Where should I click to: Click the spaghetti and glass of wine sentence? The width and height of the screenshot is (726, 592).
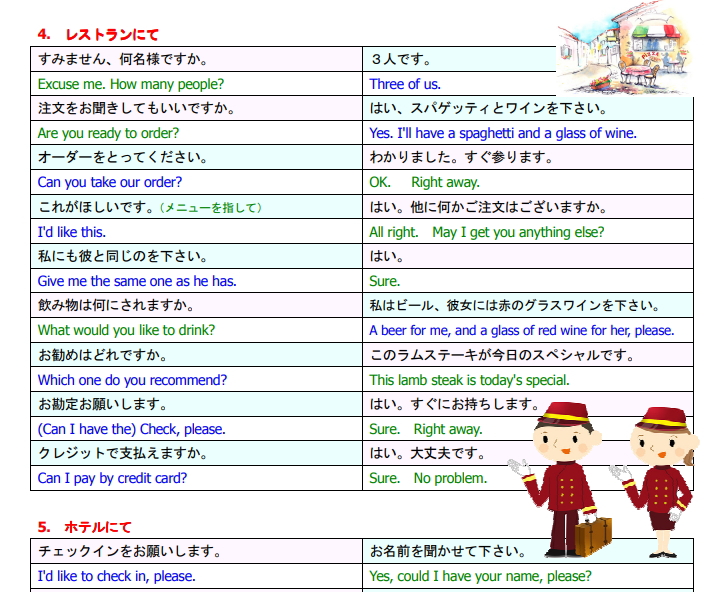[x=503, y=133]
